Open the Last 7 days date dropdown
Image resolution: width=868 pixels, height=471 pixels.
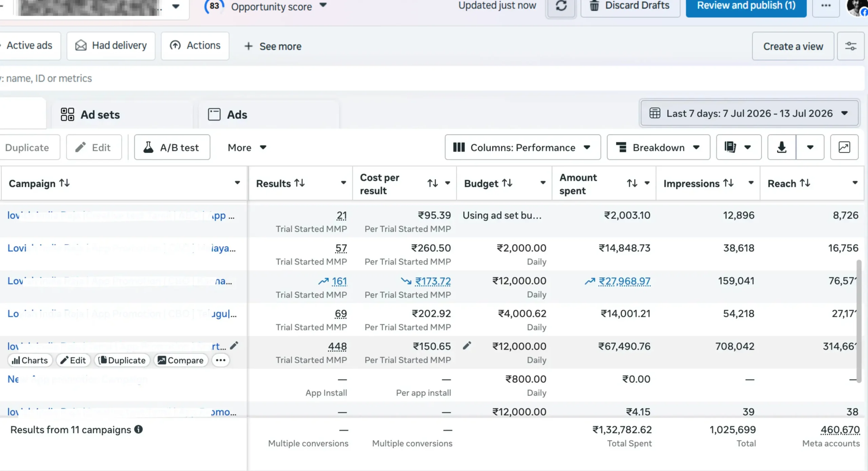(x=749, y=113)
